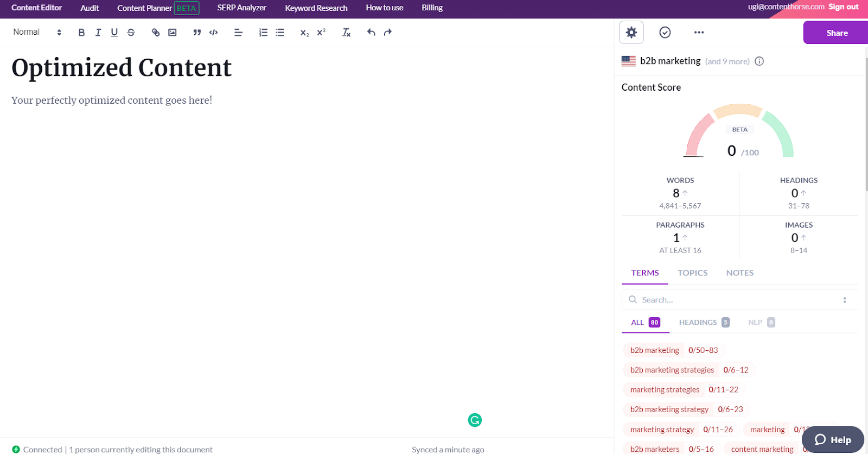Clear text formatting
The height and width of the screenshot is (454, 868).
tap(346, 33)
